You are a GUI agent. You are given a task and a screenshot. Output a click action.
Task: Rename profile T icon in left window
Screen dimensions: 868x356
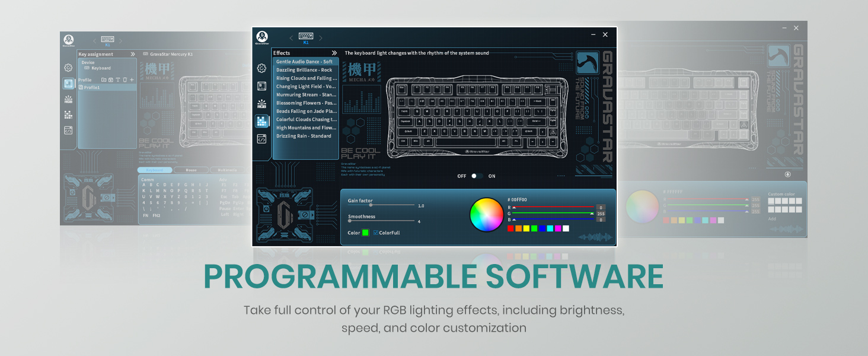(x=117, y=80)
